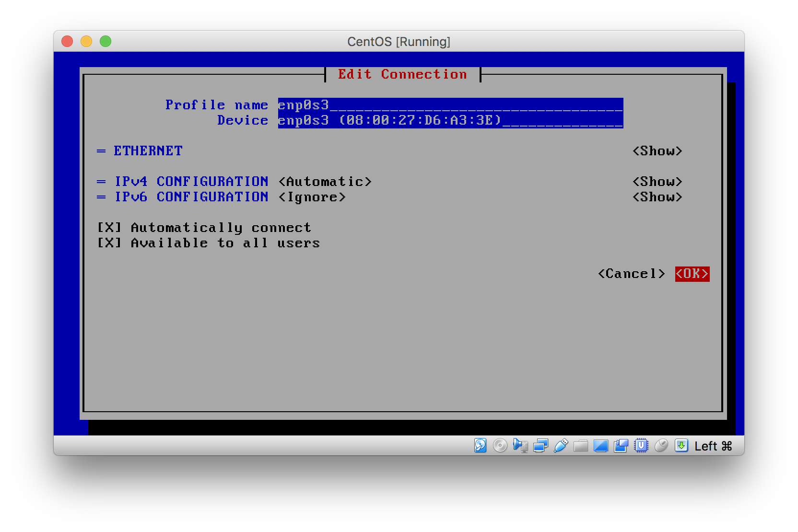Click the optical drive status icon

[x=500, y=446]
